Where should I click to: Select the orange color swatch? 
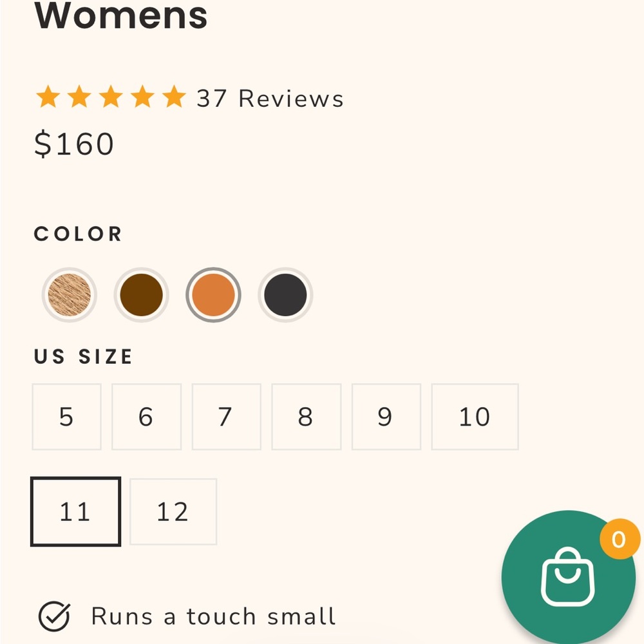pyautogui.click(x=213, y=295)
